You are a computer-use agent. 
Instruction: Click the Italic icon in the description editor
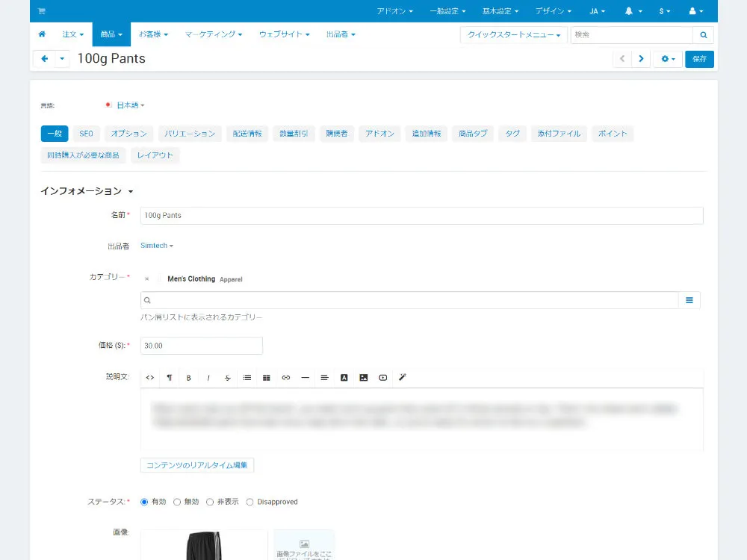click(208, 378)
